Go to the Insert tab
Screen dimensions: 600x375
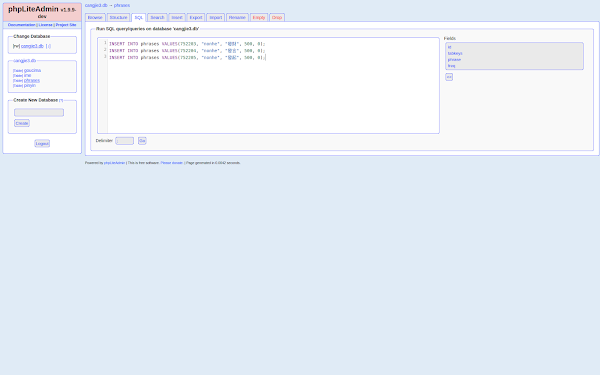177,18
